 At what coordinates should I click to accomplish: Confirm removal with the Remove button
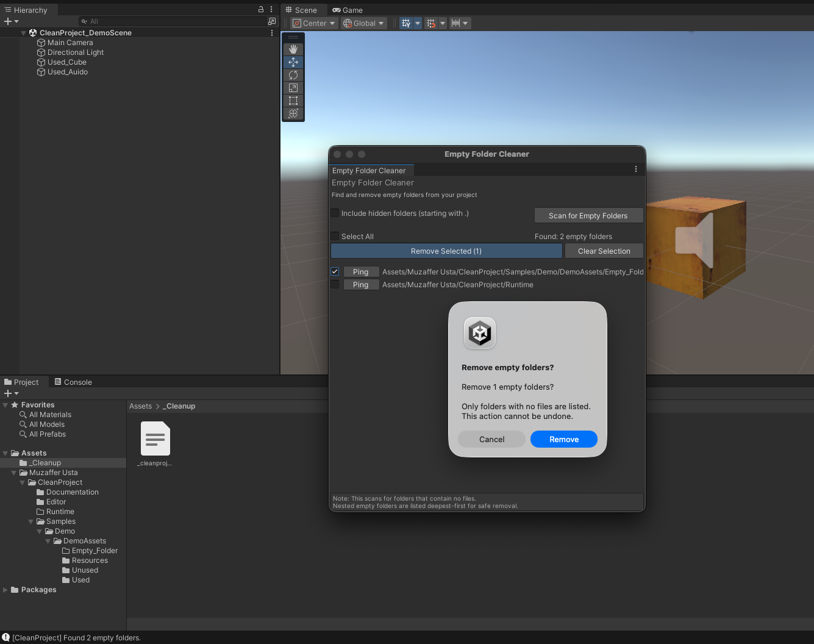point(564,439)
